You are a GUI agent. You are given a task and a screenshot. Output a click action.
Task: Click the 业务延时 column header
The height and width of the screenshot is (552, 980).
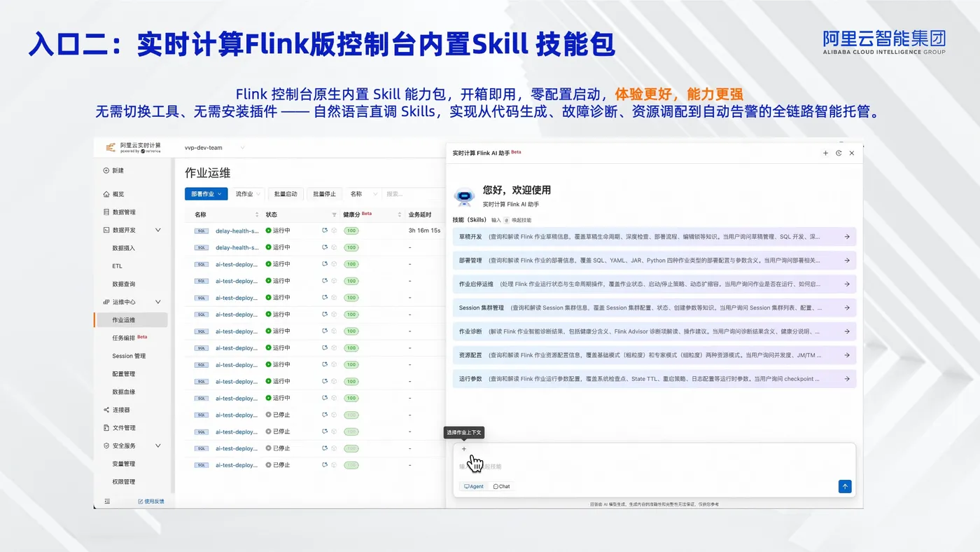point(420,214)
